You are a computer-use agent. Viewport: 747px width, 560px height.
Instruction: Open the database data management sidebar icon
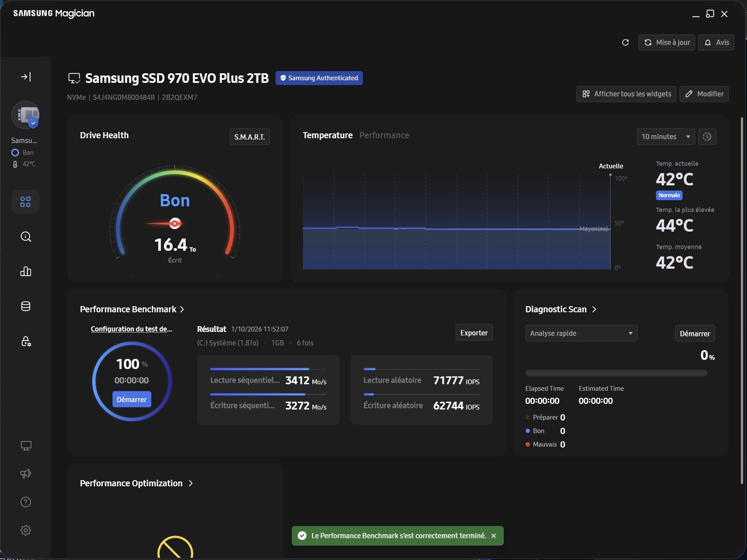[26, 306]
